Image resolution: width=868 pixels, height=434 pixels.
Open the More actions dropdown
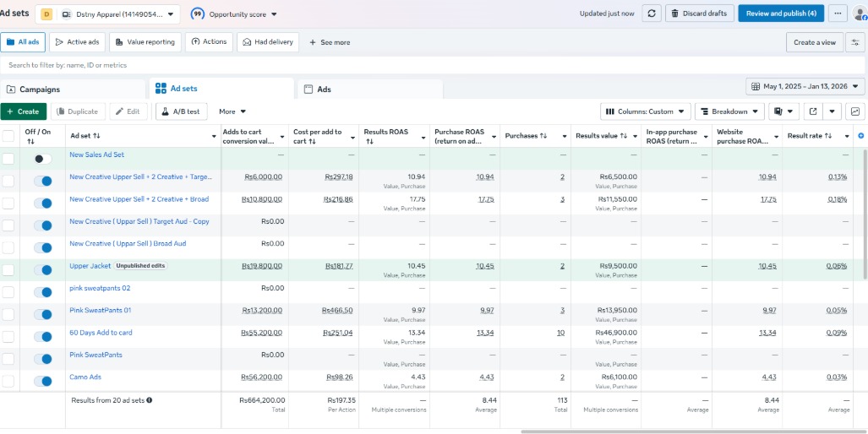point(232,111)
